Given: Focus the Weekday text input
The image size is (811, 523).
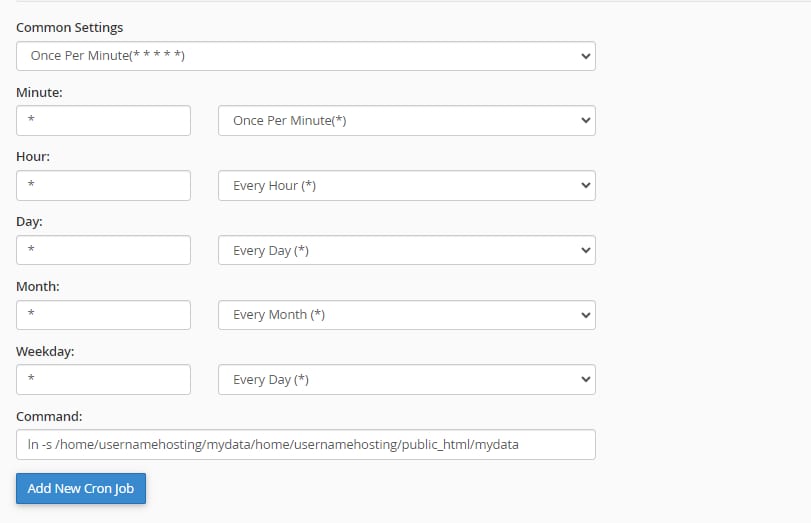Looking at the screenshot, I should [103, 380].
